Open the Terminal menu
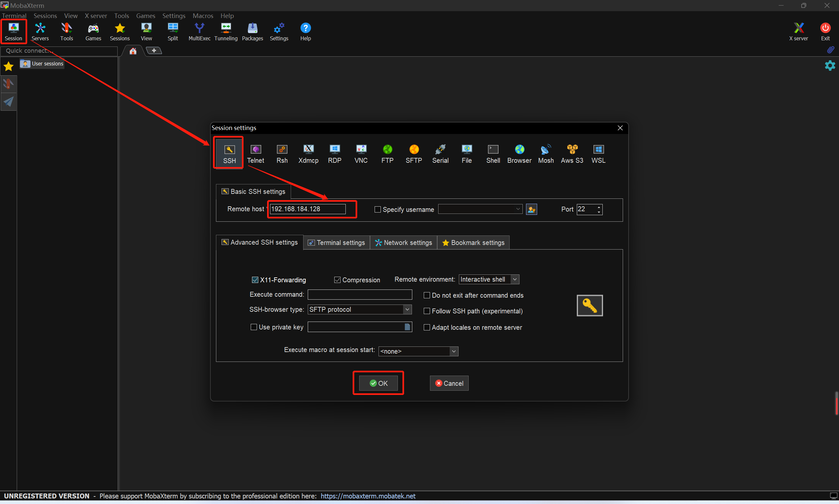This screenshot has width=839, height=504. 14,16
